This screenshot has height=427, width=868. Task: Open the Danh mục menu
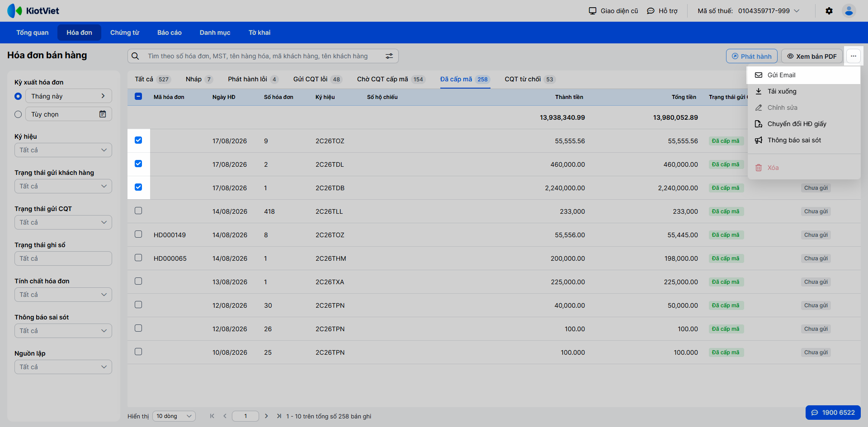point(215,33)
